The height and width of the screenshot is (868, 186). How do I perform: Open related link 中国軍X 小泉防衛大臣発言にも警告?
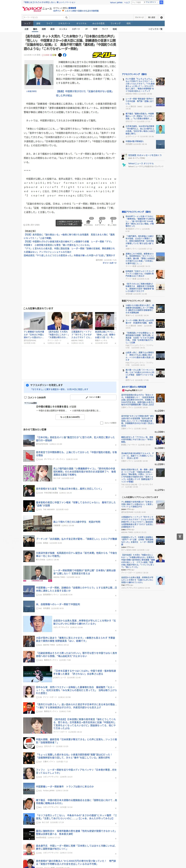click(x=57, y=245)
